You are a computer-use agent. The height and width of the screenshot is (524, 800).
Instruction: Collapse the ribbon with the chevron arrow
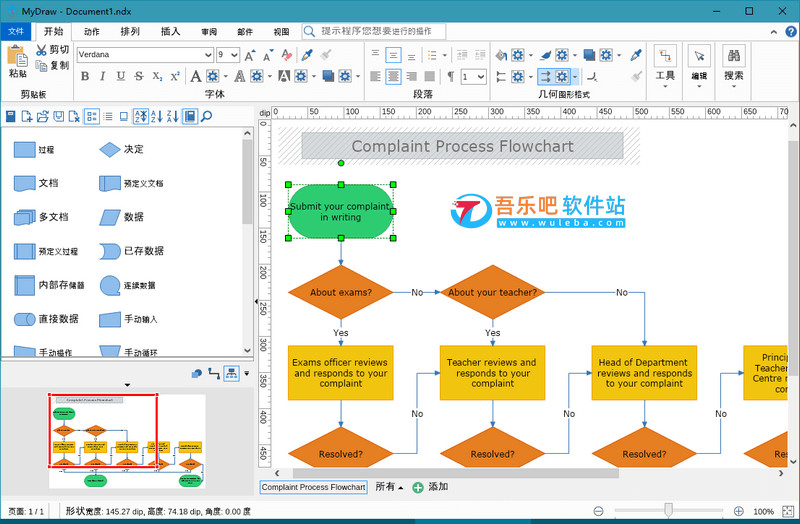tap(773, 32)
